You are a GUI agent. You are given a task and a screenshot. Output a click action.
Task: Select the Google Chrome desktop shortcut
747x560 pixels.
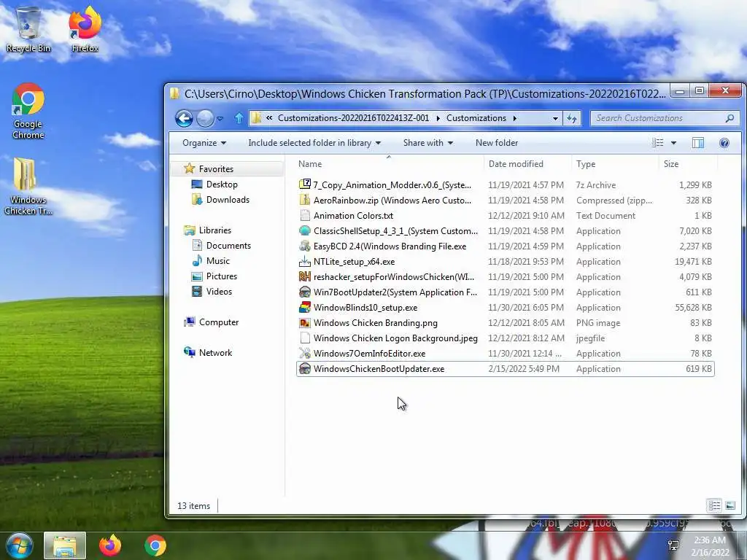28,112
